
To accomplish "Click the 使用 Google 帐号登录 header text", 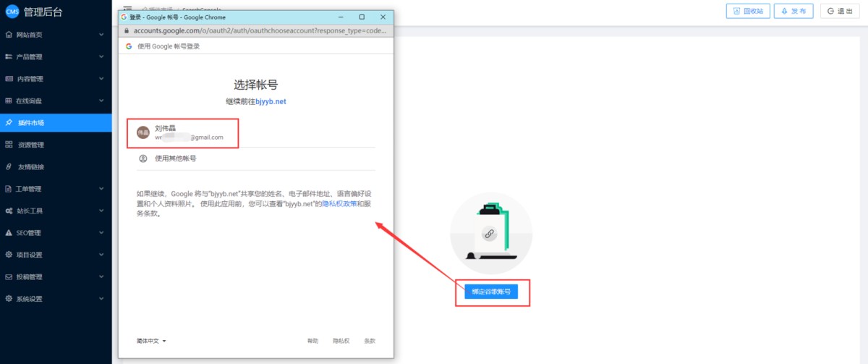I will [169, 46].
